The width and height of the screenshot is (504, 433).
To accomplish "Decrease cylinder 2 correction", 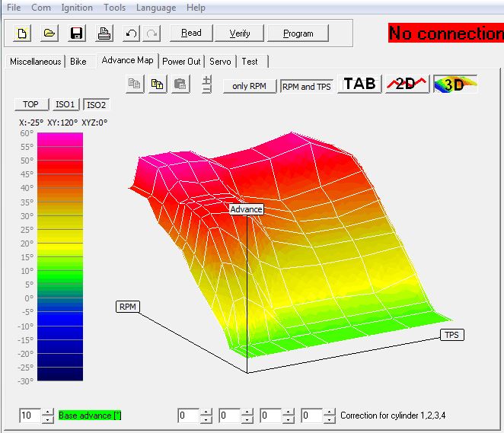I will pyautogui.click(x=247, y=419).
